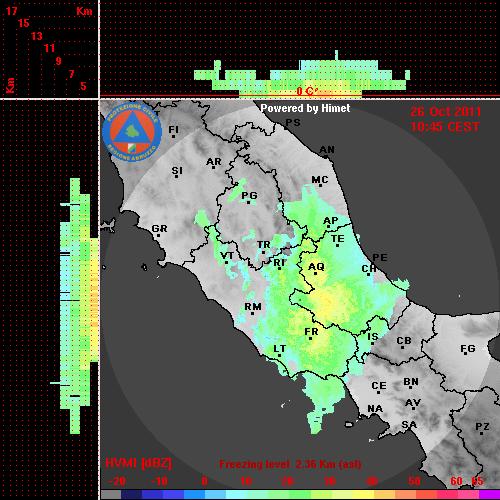500x500 pixels.
Task: Pick the magenta 65 dBZ color swatch
Action: click(x=489, y=495)
